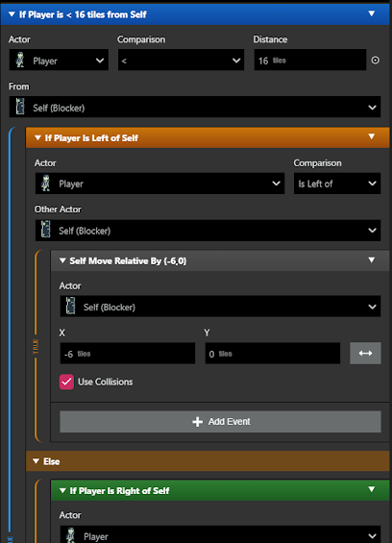Open the 'Is Left of' Comparison dropdown
Image resolution: width=392 pixels, height=543 pixels.
pos(337,184)
